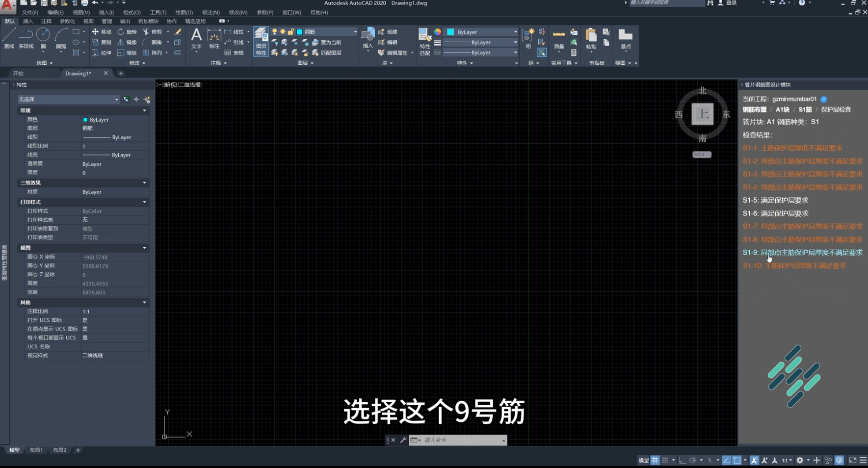Toggle annotation visibility in status bar
The width and height of the screenshot is (868, 468).
click(755, 460)
